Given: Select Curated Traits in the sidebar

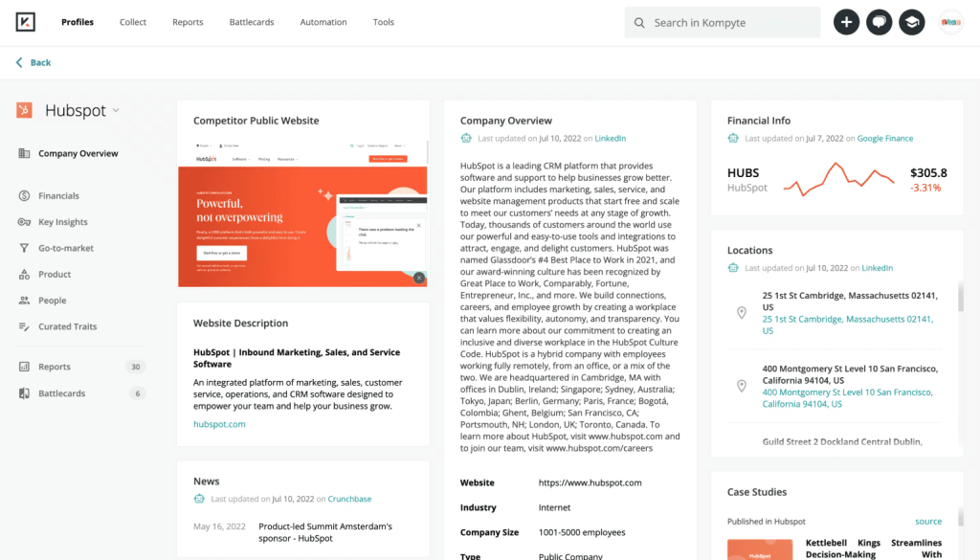Looking at the screenshot, I should click(x=67, y=326).
